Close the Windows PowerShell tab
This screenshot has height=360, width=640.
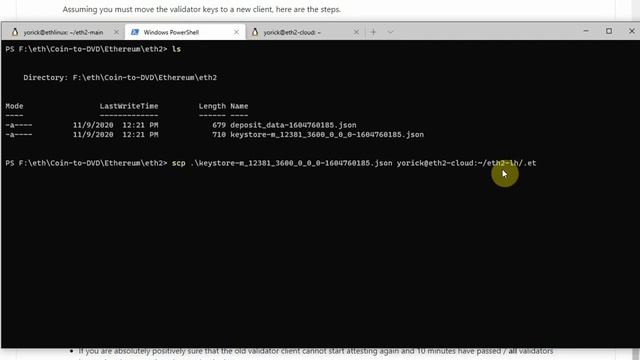236,32
